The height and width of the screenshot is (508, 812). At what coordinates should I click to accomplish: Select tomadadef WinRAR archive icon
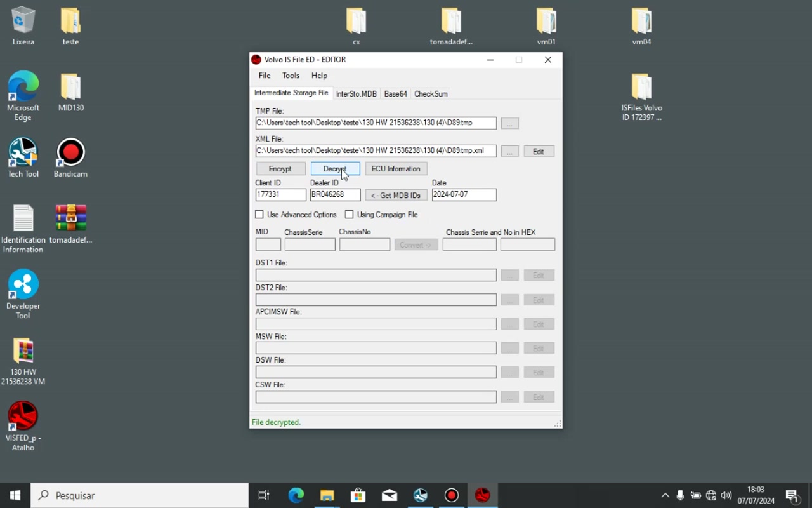[x=70, y=224]
